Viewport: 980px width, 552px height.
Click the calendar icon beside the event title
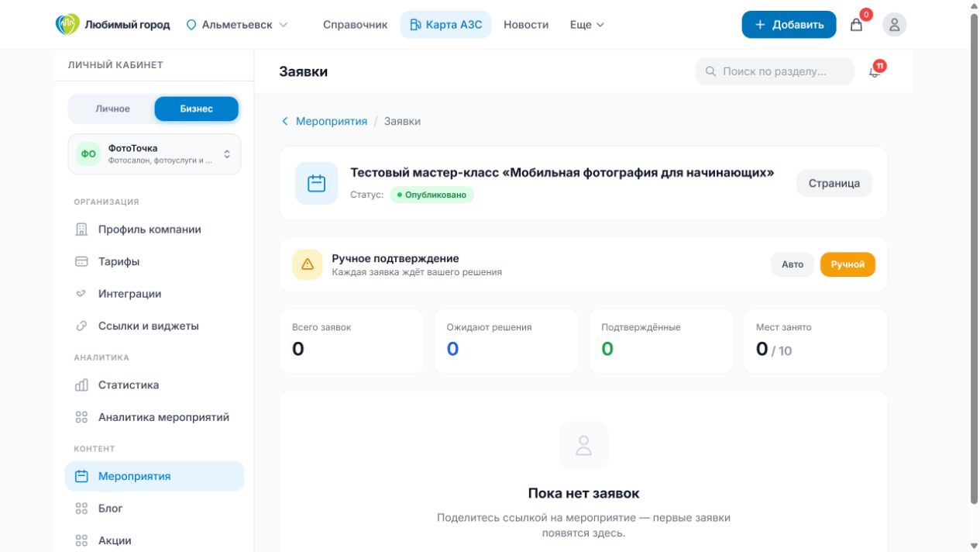[x=316, y=184]
